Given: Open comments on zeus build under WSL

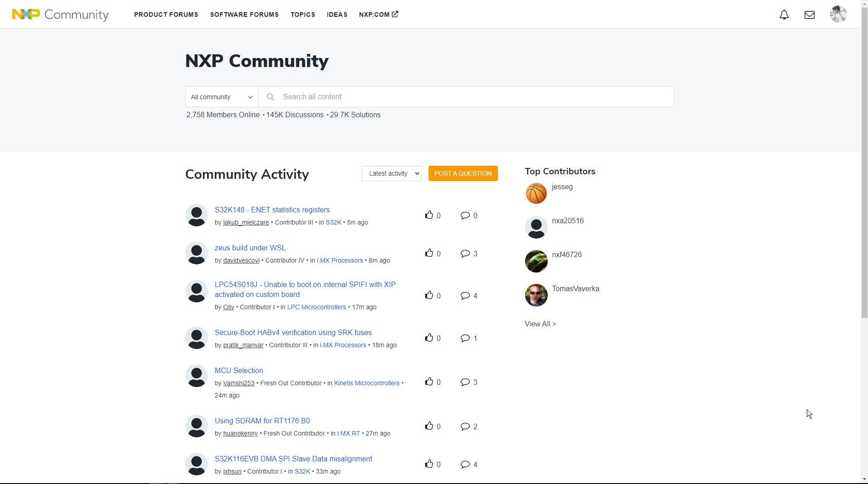Looking at the screenshot, I should pyautogui.click(x=465, y=254).
